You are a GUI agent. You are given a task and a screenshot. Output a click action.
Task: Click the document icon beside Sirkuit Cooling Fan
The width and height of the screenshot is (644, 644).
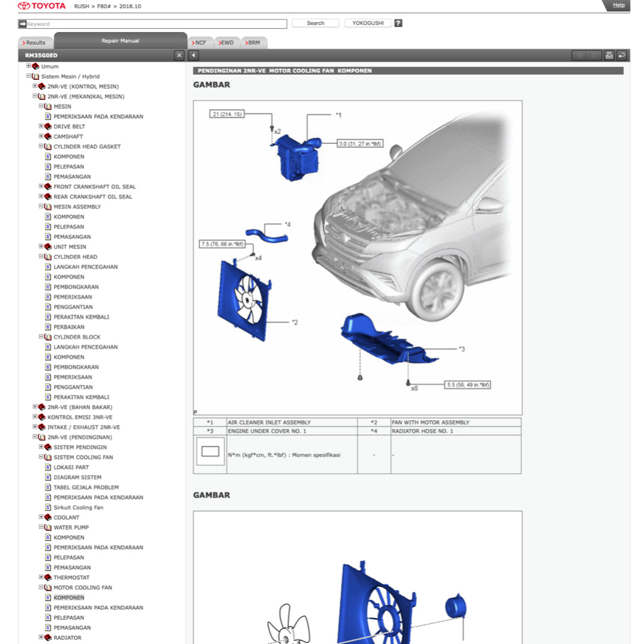(x=48, y=508)
